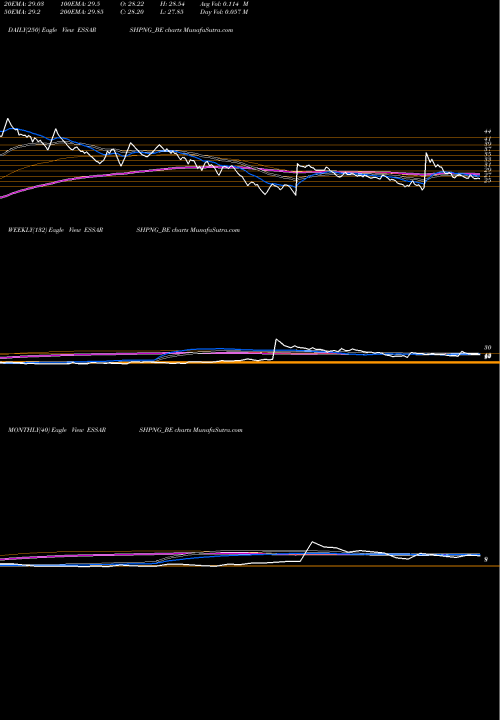Click SHPNG_BE charts MunafaSutra.com in daily title
Image resolution: width=500 pixels, height=720 pixels.
pyautogui.click(x=181, y=30)
